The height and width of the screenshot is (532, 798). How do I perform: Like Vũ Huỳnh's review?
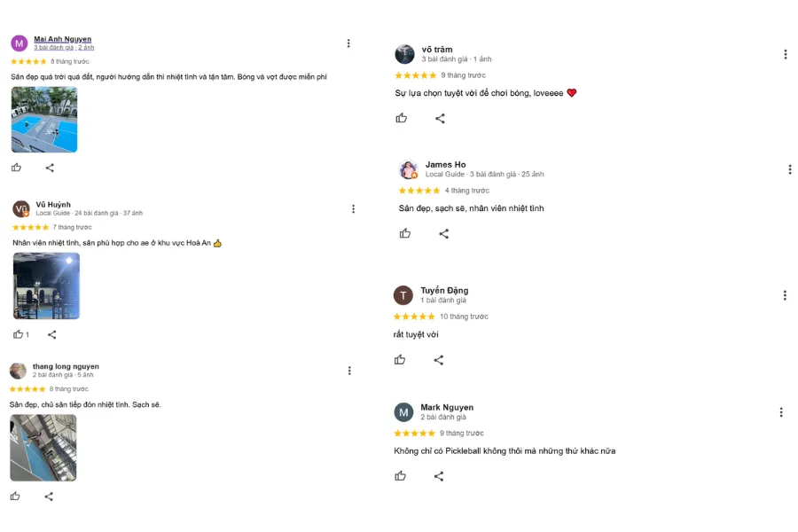(18, 334)
